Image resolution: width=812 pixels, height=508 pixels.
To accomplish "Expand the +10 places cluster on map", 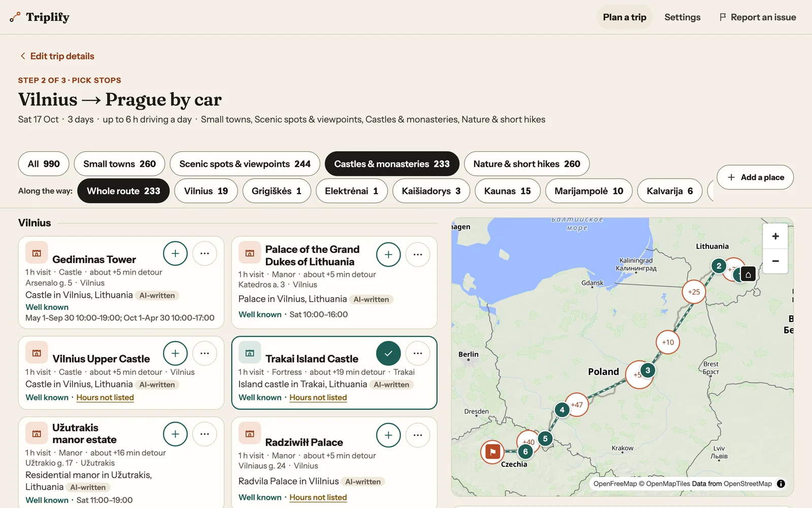I will (x=668, y=342).
